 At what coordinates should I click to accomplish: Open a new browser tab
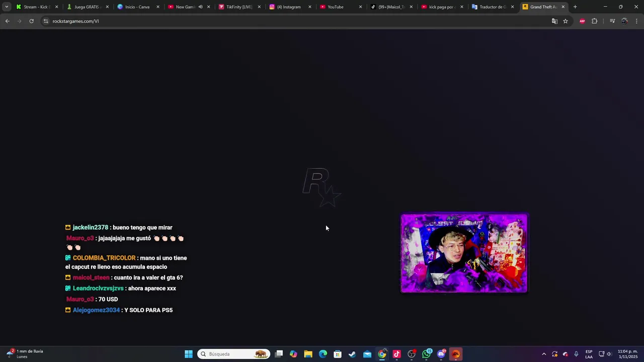(575, 7)
